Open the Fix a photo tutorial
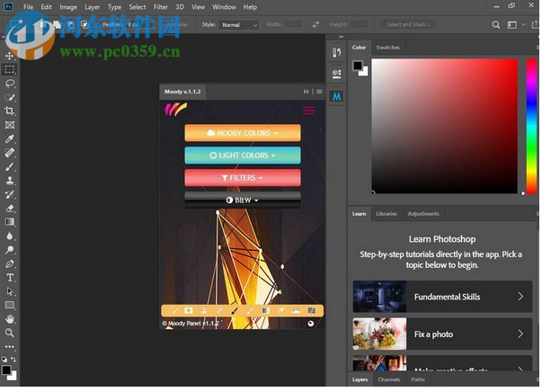This screenshot has height=392, width=542. pyautogui.click(x=442, y=334)
